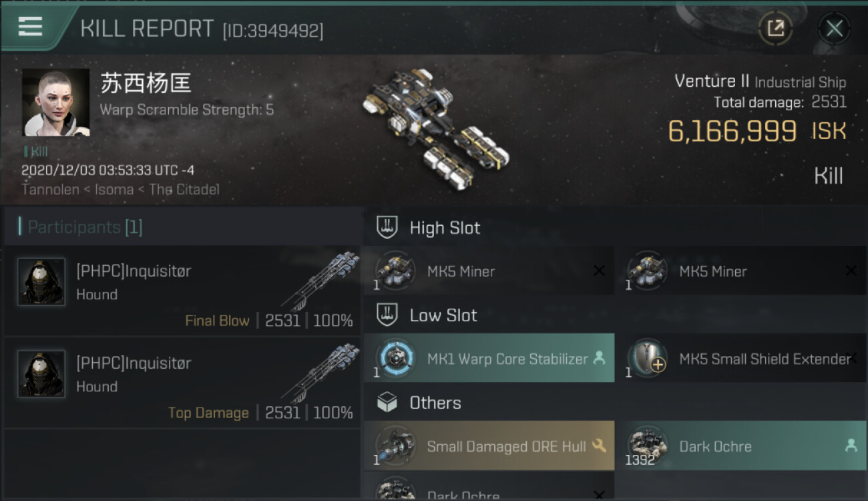Image resolution: width=868 pixels, height=501 pixels.
Task: Select the first MK5 Miner module icon
Action: coord(395,271)
